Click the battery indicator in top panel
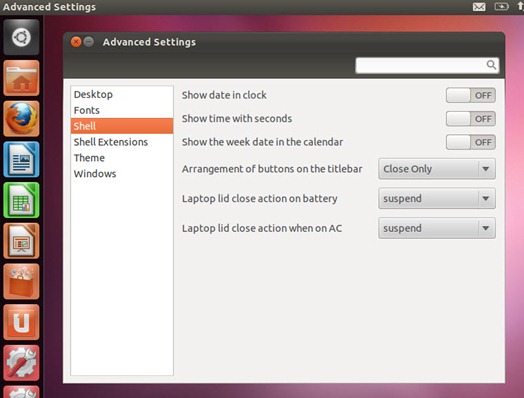524x398 pixels. (501, 7)
